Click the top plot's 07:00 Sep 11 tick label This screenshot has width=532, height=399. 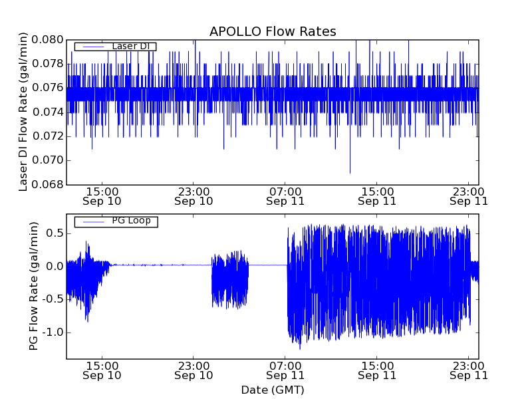coord(285,196)
